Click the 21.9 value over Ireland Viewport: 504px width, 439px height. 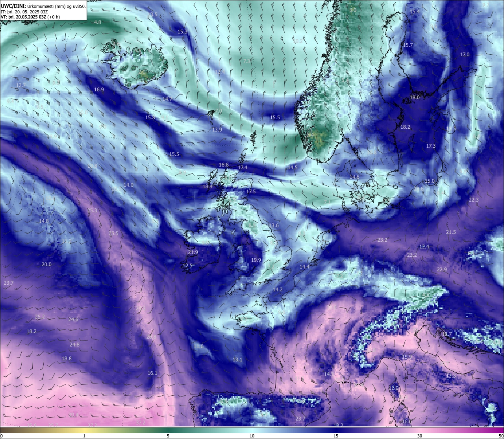(x=193, y=252)
